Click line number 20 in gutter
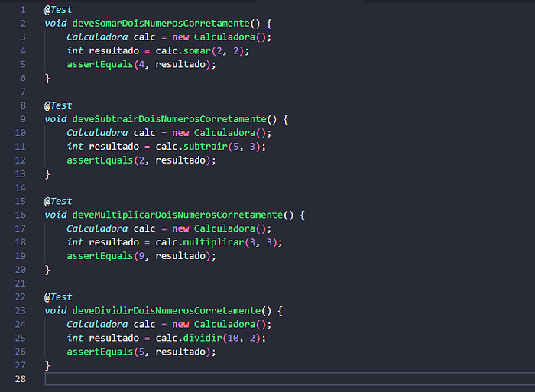The height and width of the screenshot is (392, 535). 20,270
